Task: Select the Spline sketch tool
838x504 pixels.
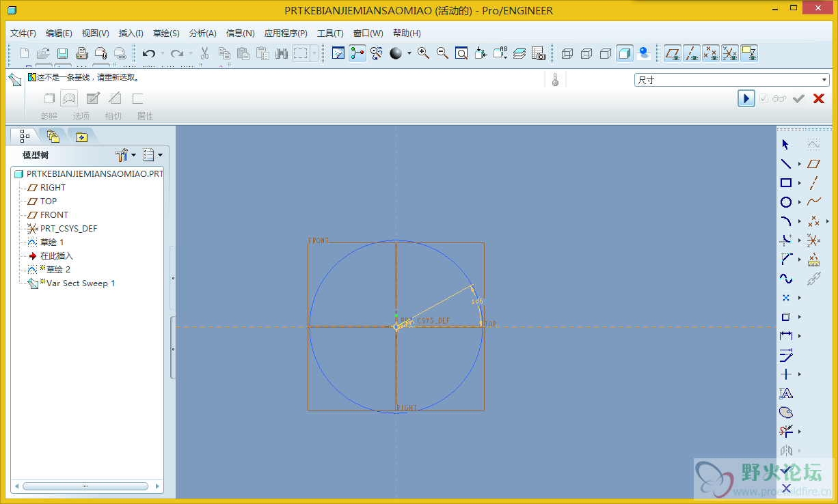Action: pos(786,279)
